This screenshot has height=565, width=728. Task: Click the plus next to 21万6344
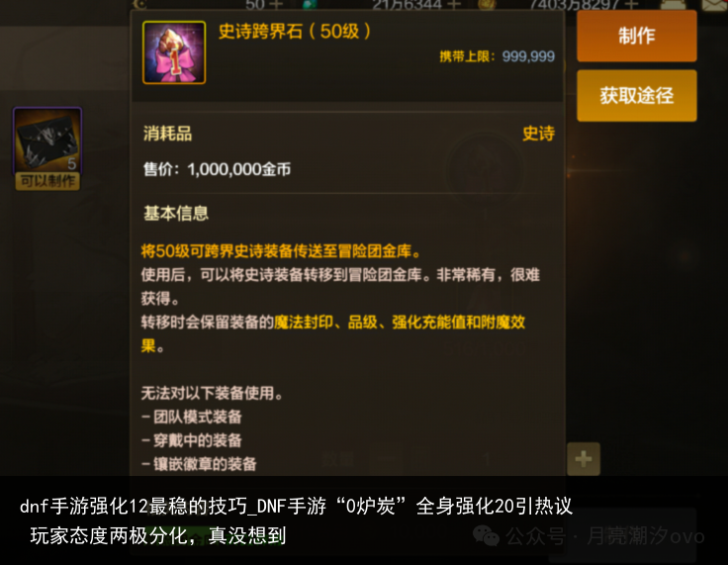pos(454,5)
